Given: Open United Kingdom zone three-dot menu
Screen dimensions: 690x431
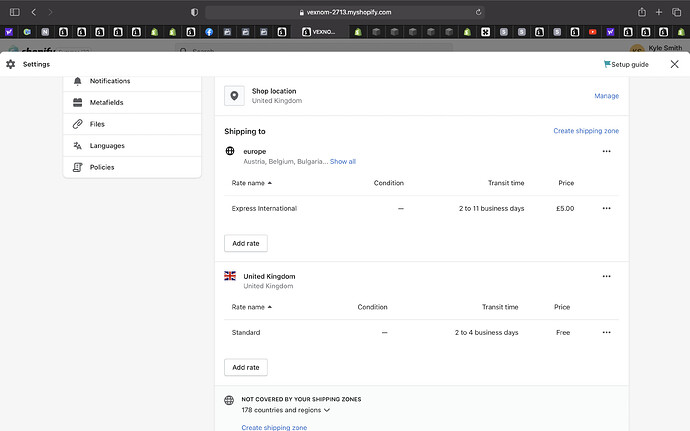Looking at the screenshot, I should point(606,276).
